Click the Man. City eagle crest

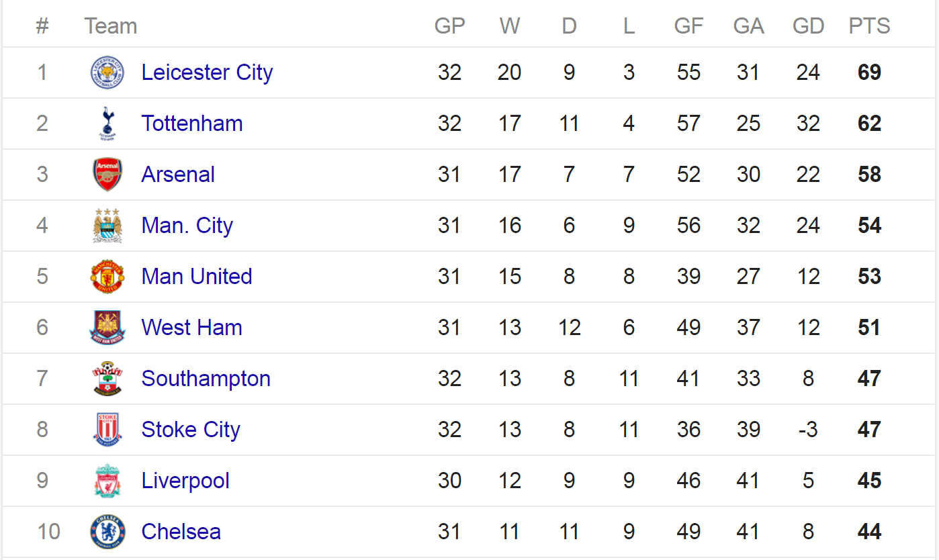click(x=107, y=226)
